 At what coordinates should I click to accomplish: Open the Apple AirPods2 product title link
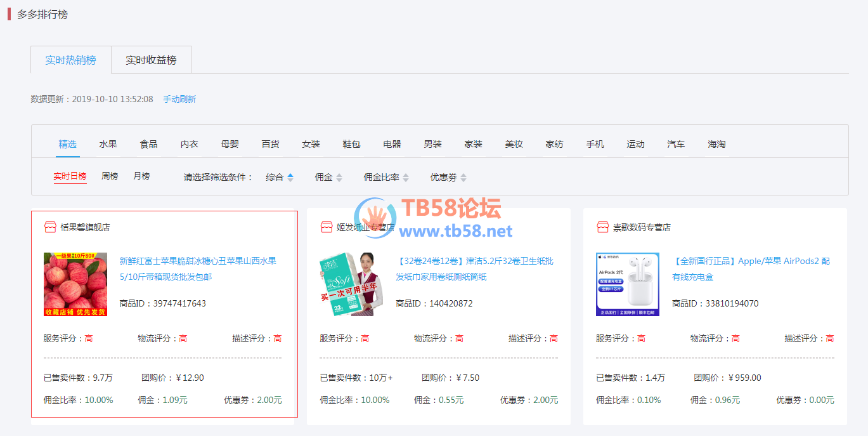click(751, 269)
